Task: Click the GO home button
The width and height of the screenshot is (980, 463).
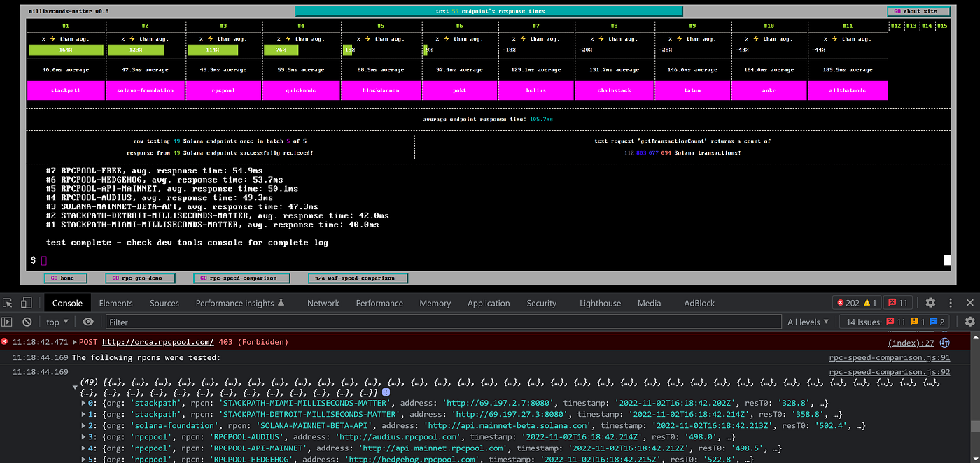Action: pos(66,278)
